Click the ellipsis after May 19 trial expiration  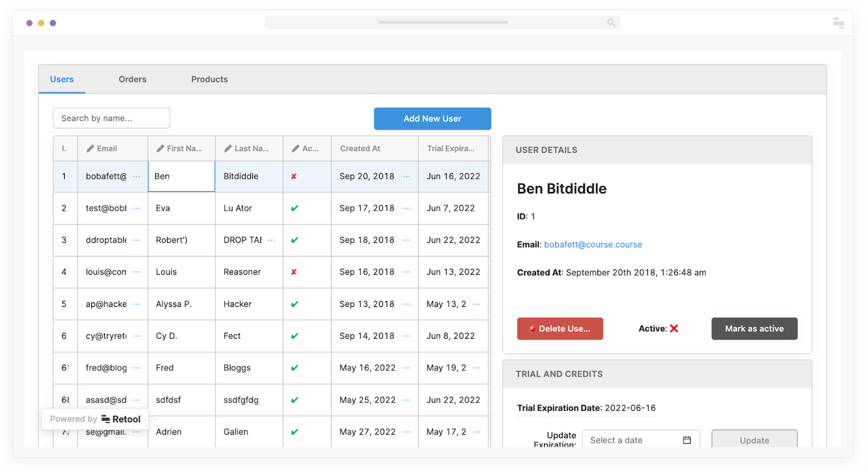pyautogui.click(x=477, y=368)
